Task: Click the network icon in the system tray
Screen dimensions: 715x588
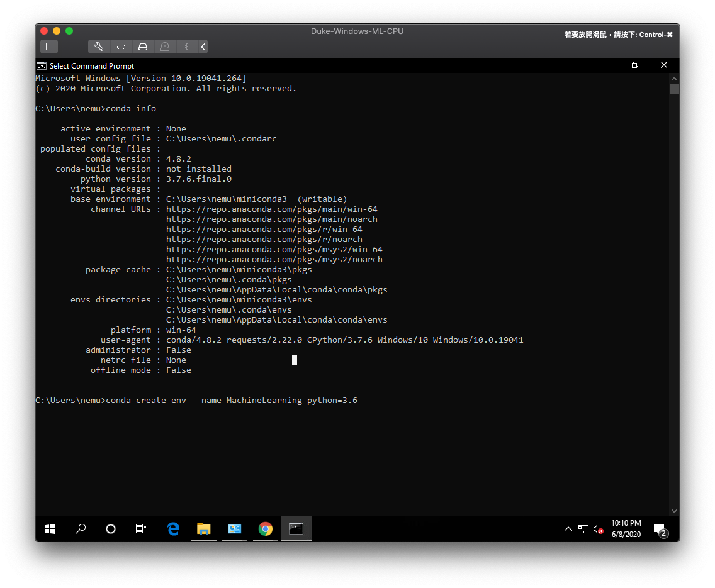Action: tap(583, 529)
